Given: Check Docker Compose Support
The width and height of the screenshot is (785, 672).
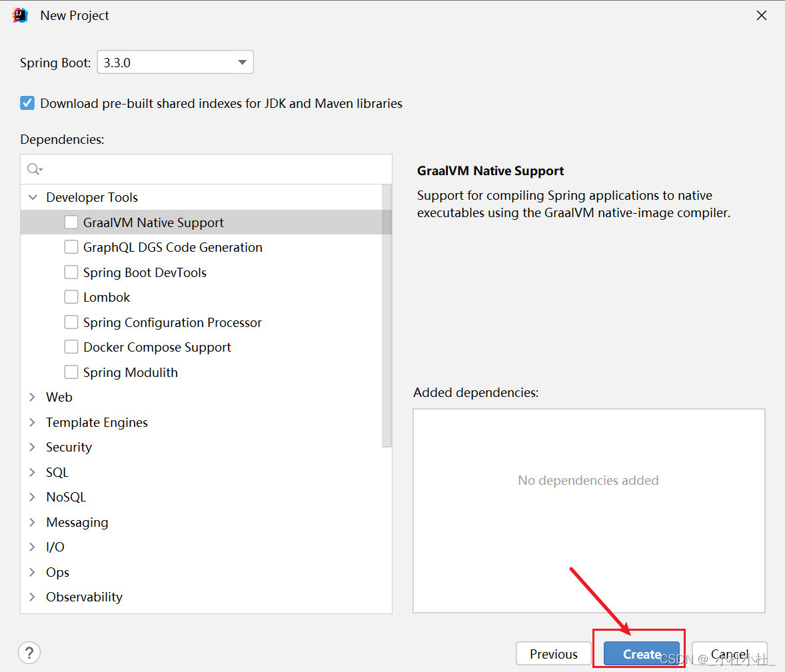Looking at the screenshot, I should pyautogui.click(x=71, y=347).
